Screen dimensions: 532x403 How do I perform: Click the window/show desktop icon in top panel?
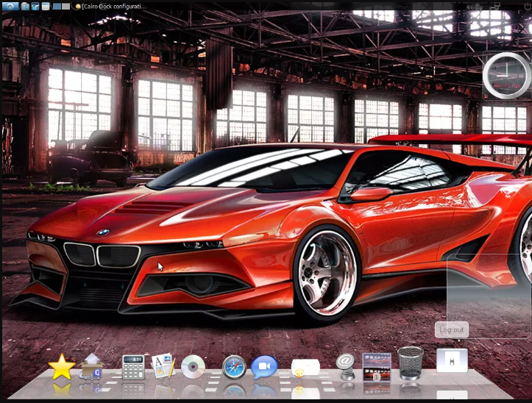pos(46,6)
